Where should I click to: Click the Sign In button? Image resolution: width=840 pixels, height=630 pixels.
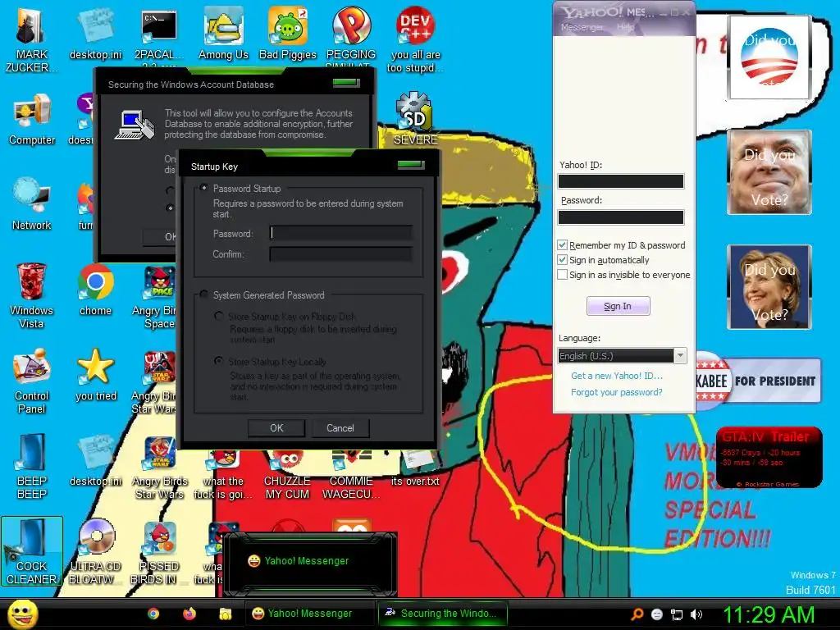618,306
